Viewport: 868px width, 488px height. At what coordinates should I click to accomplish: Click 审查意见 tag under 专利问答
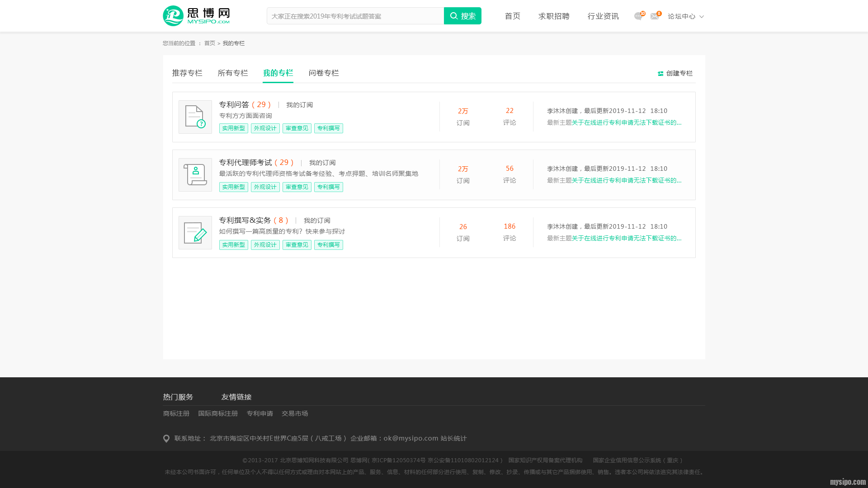[x=297, y=128]
